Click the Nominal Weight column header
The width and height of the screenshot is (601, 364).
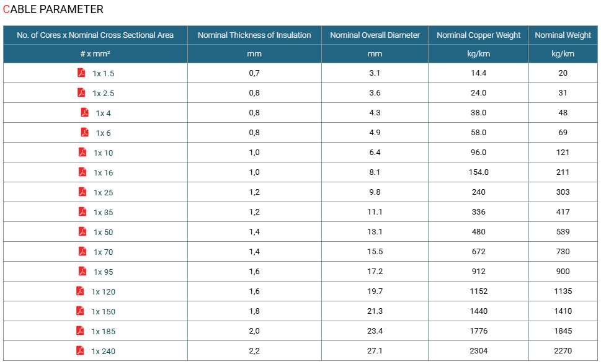563,35
